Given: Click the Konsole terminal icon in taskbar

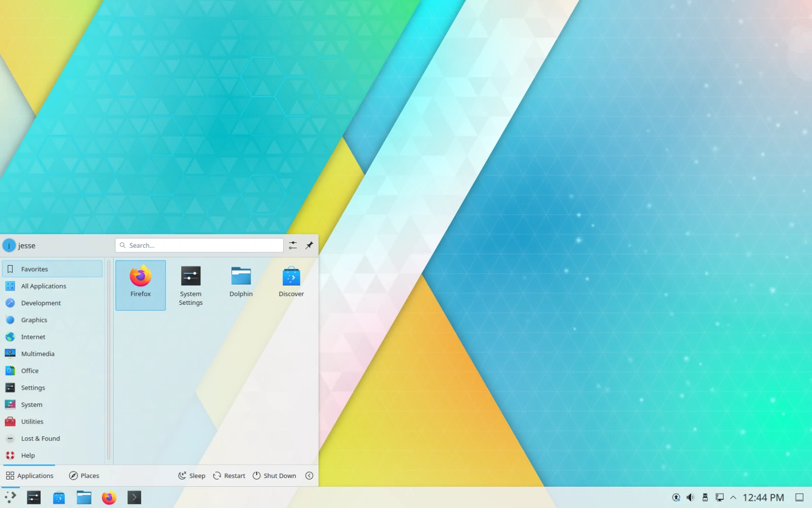Looking at the screenshot, I should coord(134,497).
